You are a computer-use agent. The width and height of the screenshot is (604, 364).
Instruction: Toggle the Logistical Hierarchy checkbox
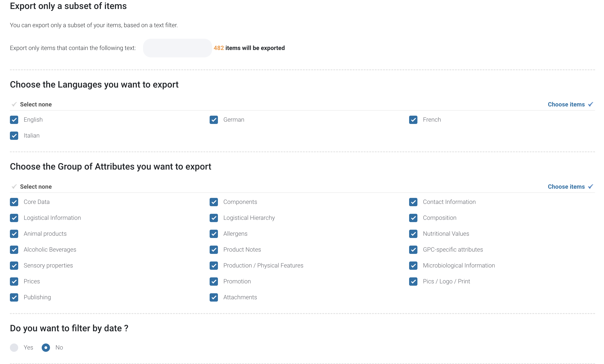[214, 218]
